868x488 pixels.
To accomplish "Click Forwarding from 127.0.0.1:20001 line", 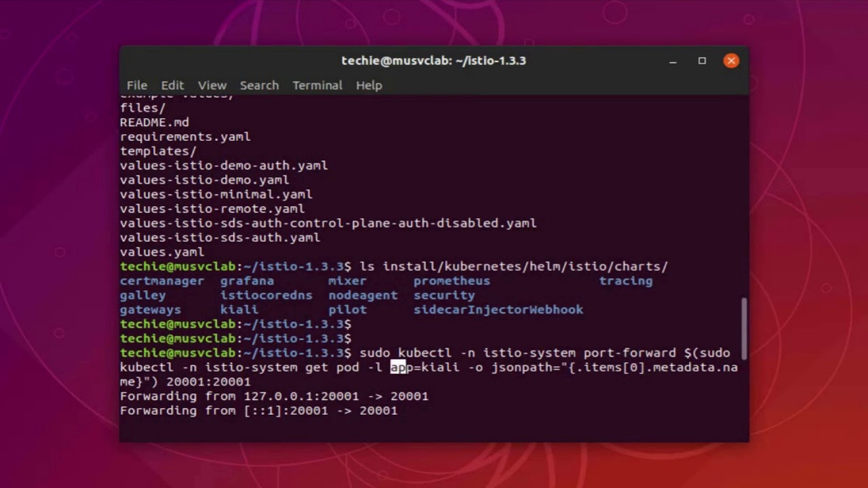I will pos(274,396).
